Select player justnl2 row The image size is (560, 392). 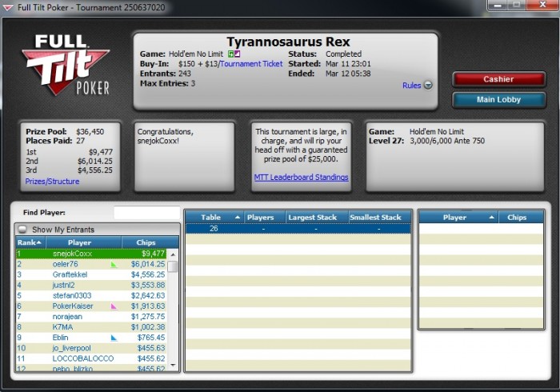pos(91,286)
